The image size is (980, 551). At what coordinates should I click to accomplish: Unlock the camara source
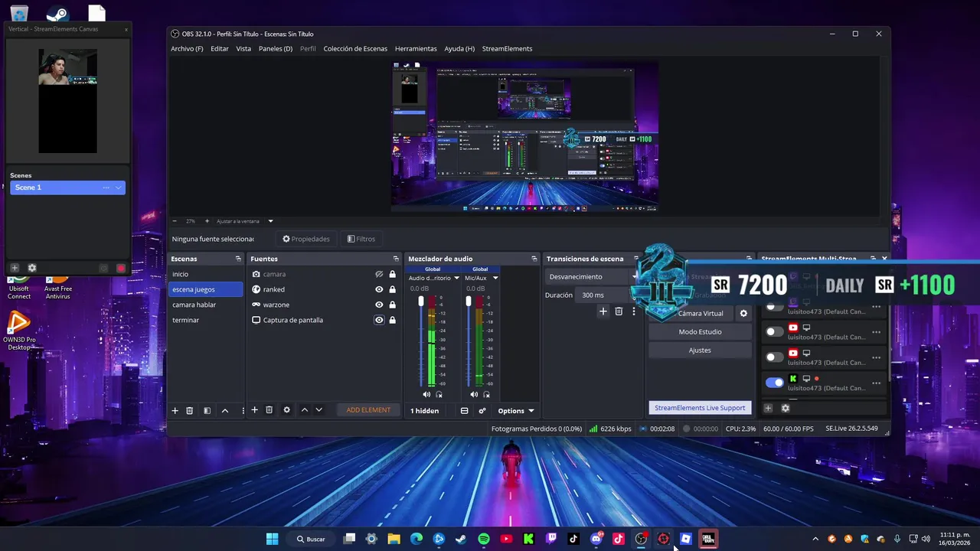point(393,274)
